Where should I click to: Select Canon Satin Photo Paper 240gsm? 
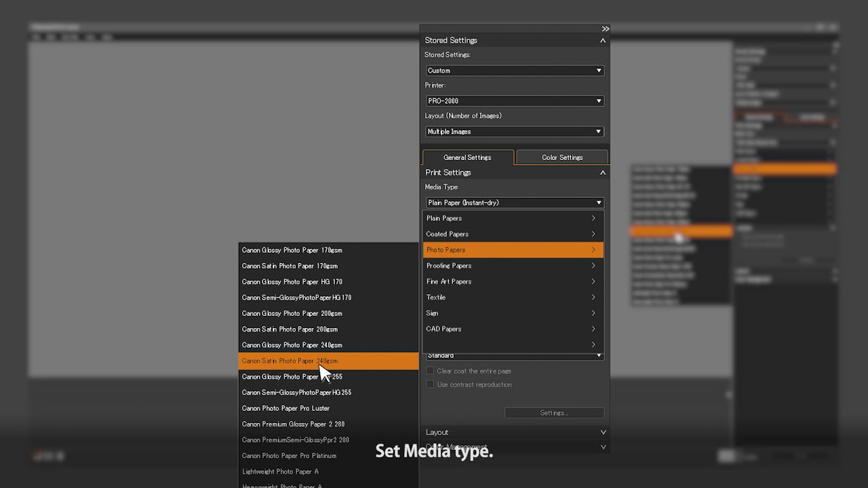(329, 361)
